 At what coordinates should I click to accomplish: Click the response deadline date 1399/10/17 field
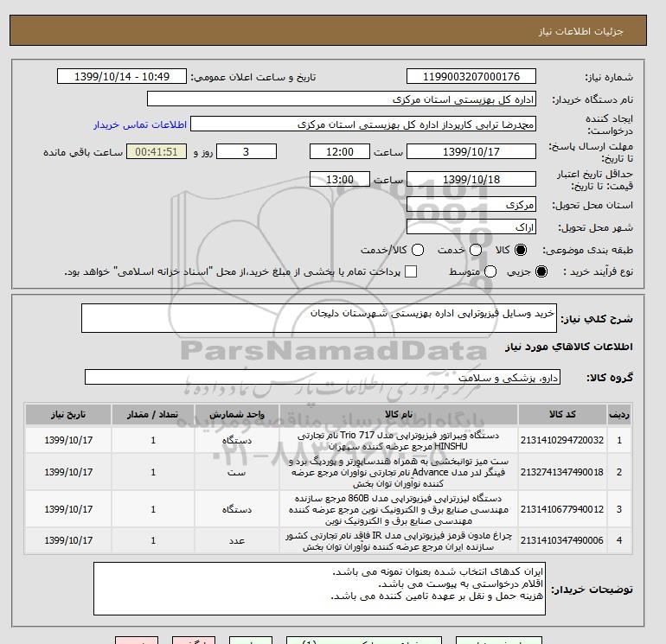[471, 151]
